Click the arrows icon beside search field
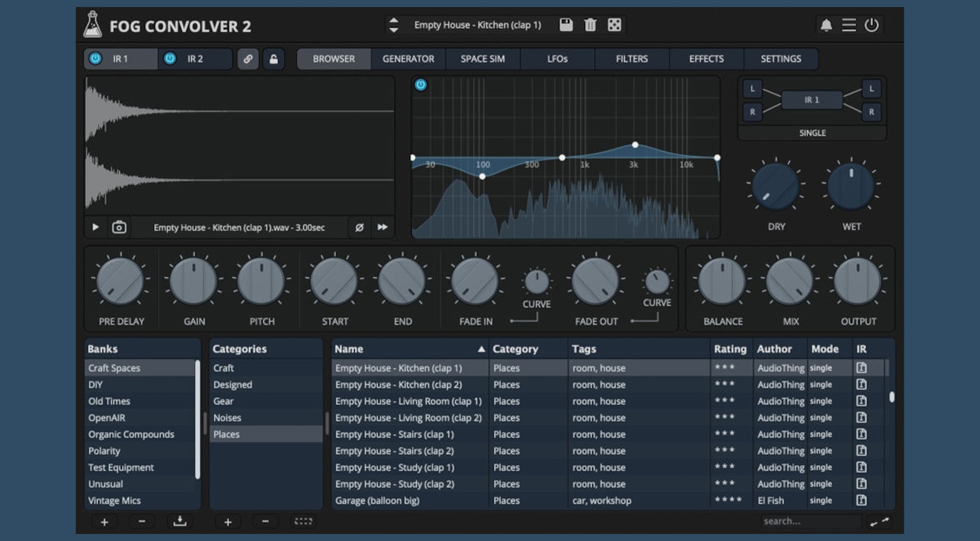The image size is (980, 541). click(879, 522)
